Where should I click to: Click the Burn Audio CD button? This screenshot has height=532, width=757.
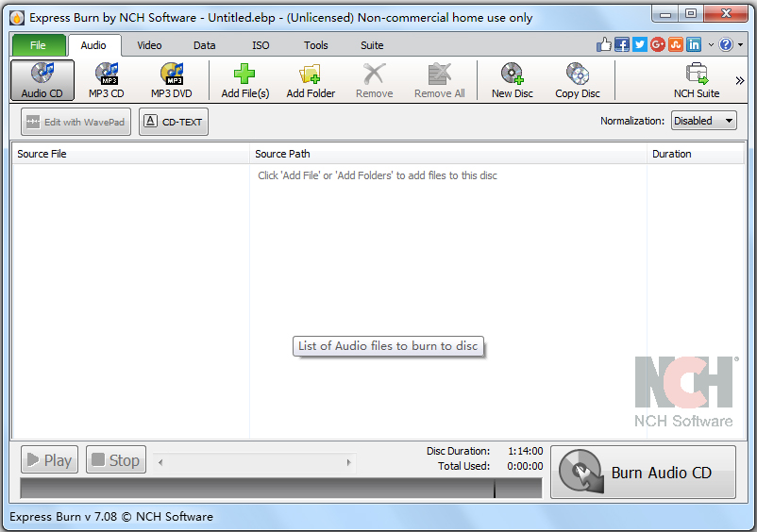pos(643,473)
